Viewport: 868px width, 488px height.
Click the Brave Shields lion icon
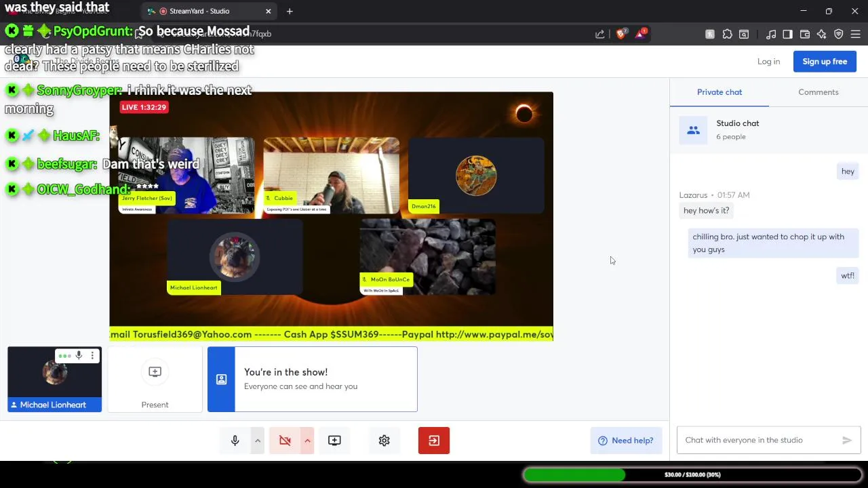coord(620,34)
